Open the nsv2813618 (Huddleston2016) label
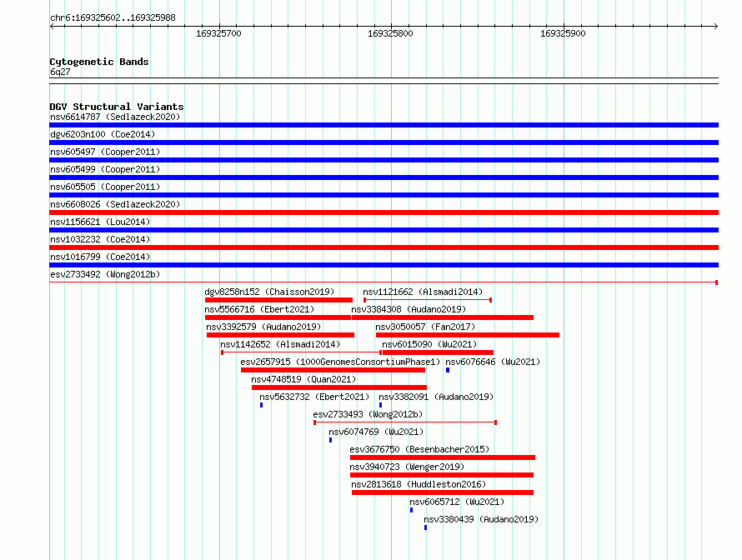This screenshot has height=560, width=742. coord(419,484)
